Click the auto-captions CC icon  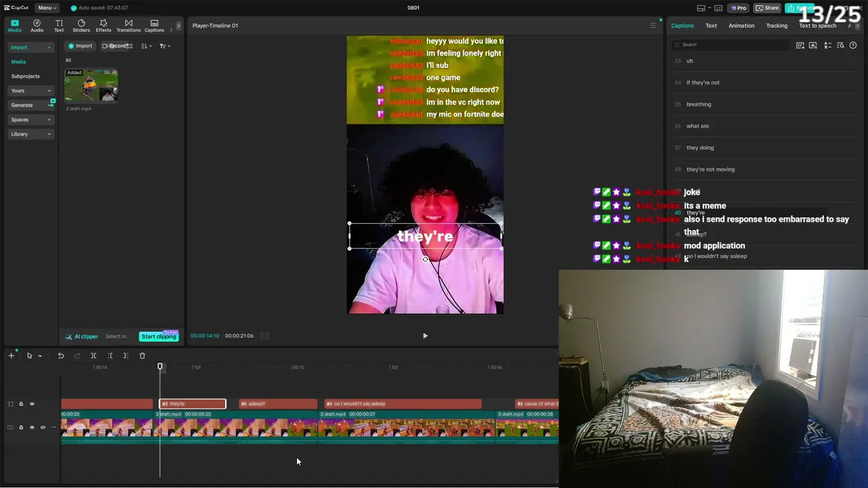tap(800, 45)
